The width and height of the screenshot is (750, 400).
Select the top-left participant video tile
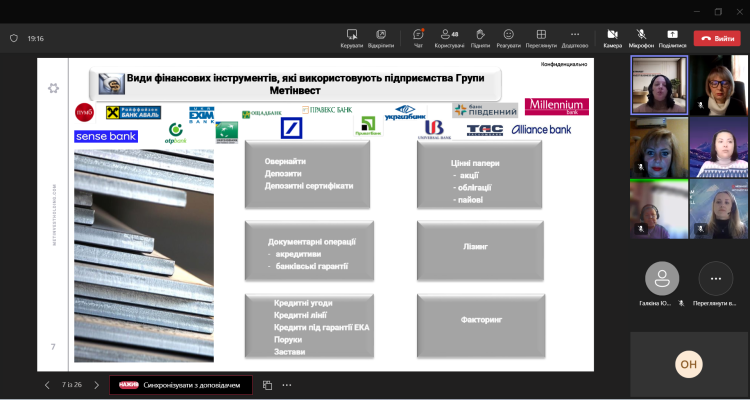658,85
